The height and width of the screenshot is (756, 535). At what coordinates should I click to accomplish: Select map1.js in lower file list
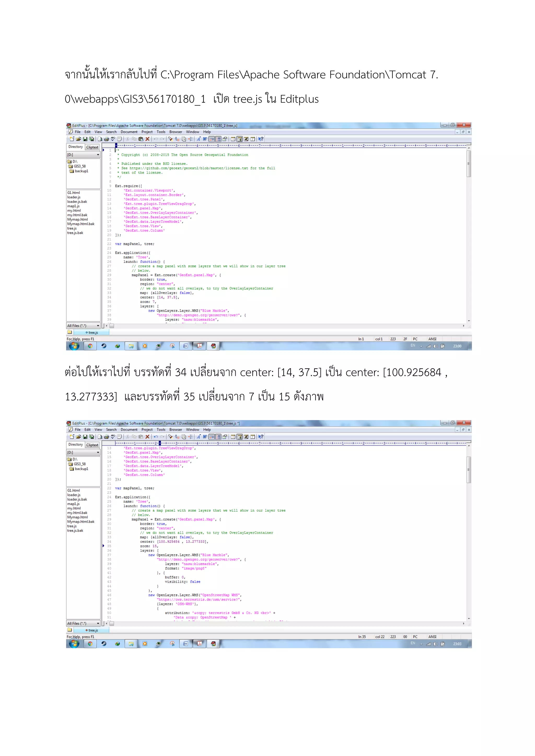pos(73,504)
